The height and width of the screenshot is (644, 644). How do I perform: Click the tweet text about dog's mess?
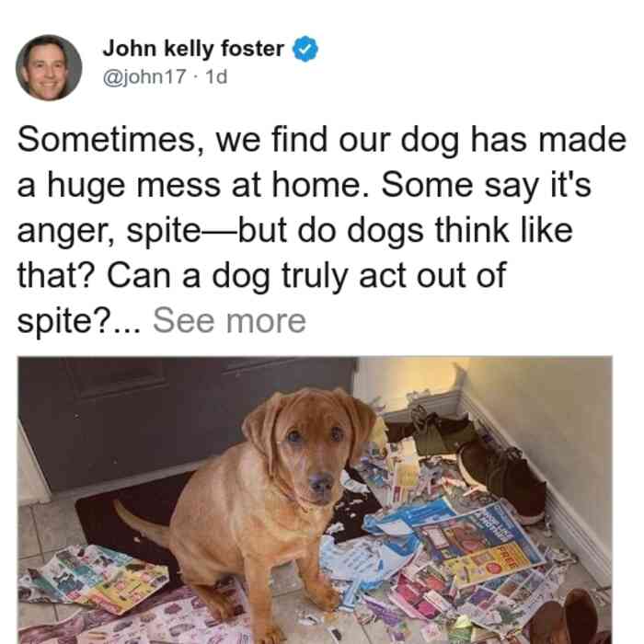pyautogui.click(x=322, y=230)
